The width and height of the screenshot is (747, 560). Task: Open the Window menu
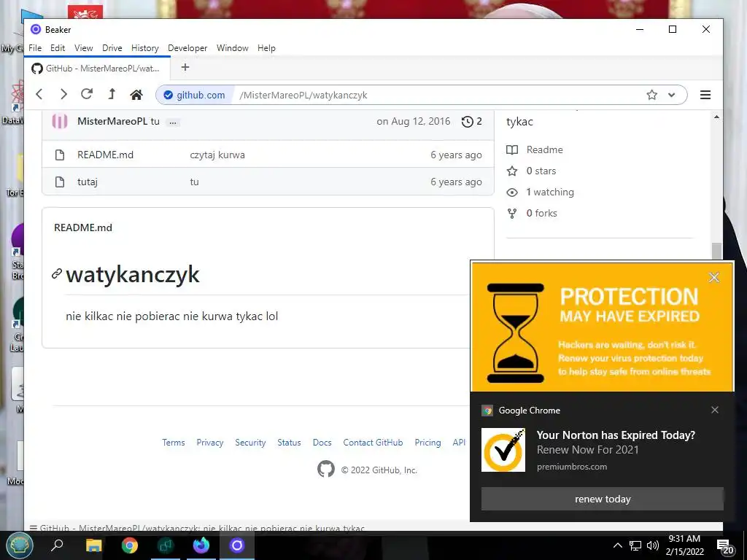[x=233, y=48]
